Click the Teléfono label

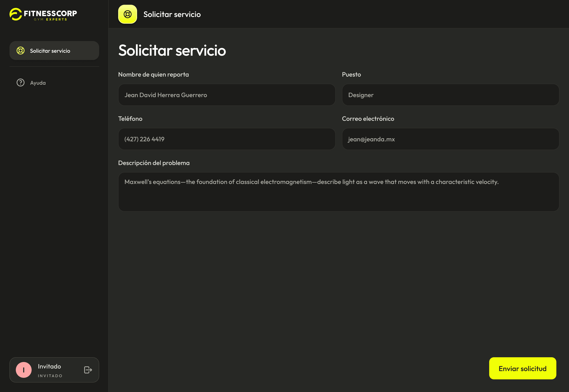[x=130, y=119]
